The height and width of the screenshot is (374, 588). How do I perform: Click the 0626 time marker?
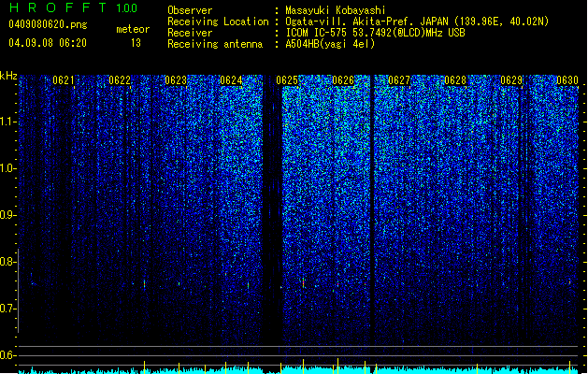point(343,80)
